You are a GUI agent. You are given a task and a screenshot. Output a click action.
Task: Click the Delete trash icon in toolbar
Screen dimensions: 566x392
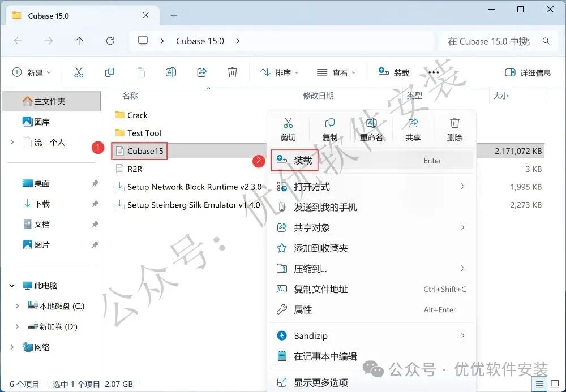(233, 72)
